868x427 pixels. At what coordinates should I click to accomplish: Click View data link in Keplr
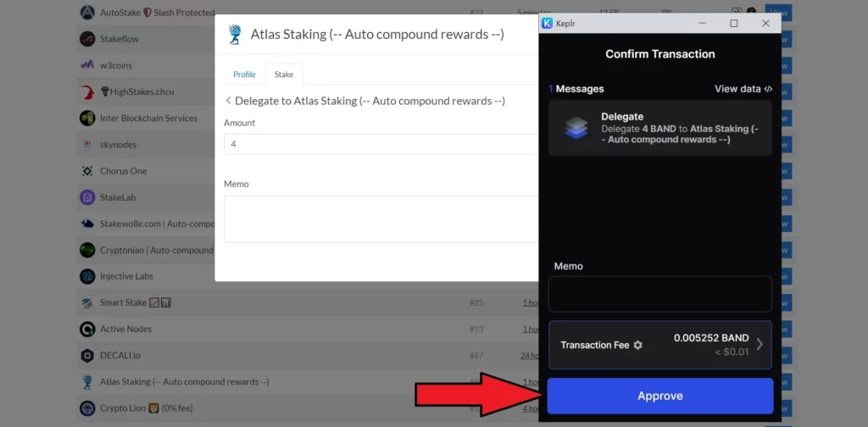point(743,89)
